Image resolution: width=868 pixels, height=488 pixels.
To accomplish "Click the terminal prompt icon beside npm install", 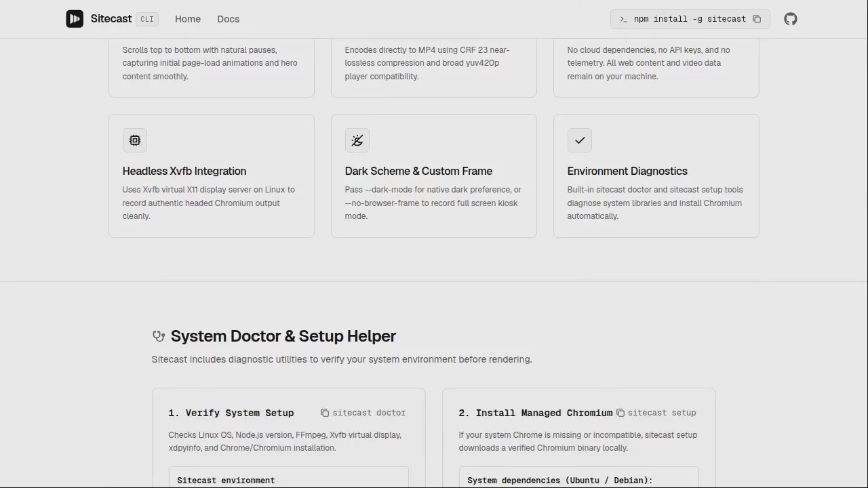I will [x=623, y=19].
